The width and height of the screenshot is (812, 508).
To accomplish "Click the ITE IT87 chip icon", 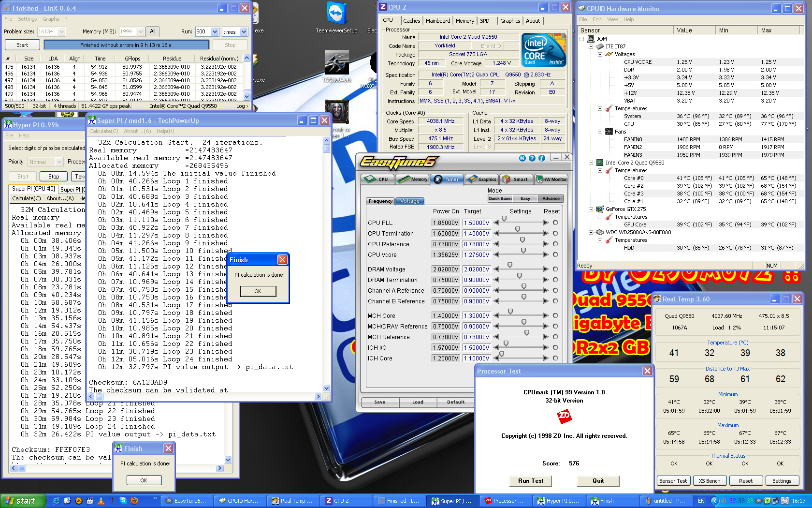I will click(600, 46).
